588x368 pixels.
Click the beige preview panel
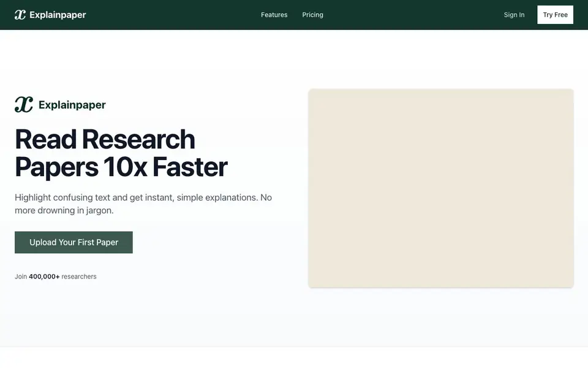pos(440,188)
